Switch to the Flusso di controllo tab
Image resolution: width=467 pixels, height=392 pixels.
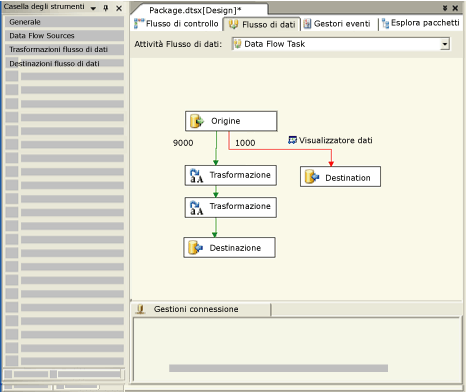click(176, 24)
